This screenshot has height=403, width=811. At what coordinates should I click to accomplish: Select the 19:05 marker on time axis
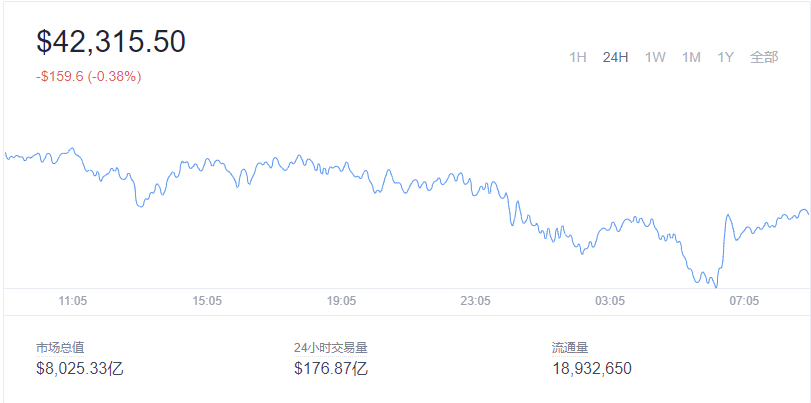click(341, 300)
